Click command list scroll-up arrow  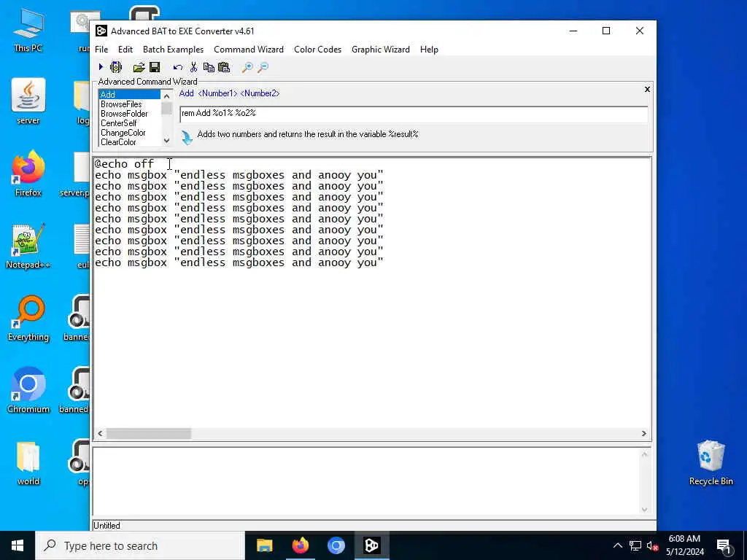pyautogui.click(x=166, y=96)
